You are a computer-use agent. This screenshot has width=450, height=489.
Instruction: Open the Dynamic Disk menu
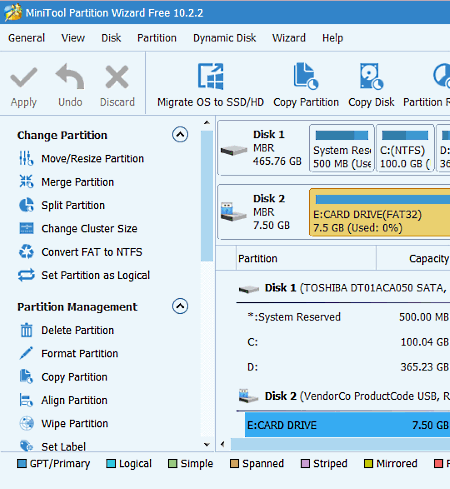(x=224, y=38)
